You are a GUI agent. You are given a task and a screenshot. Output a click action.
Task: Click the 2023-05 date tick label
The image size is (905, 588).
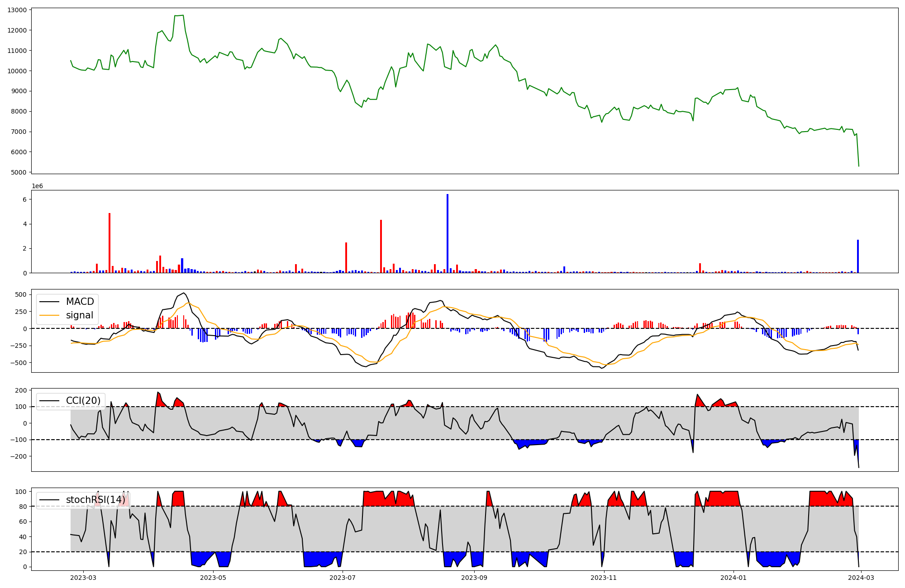213,578
